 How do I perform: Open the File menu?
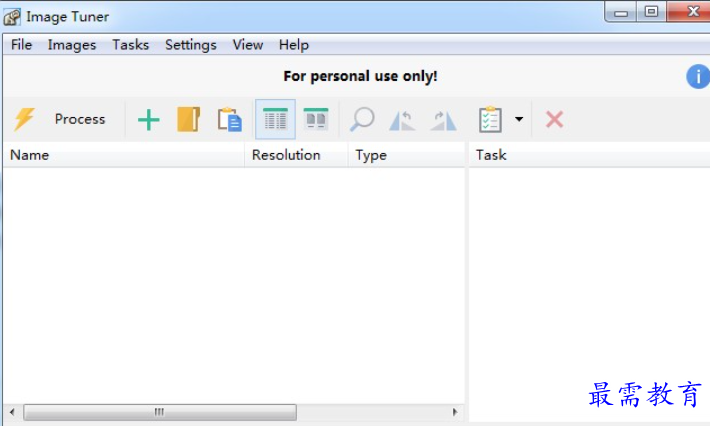point(21,45)
